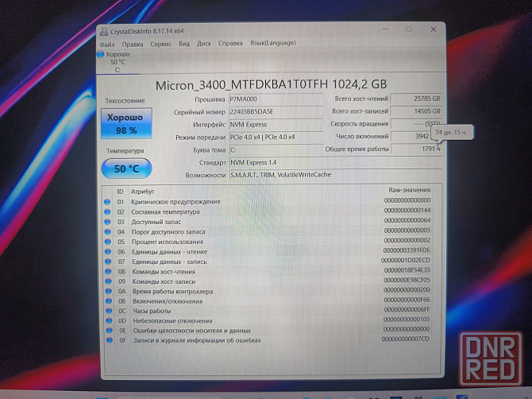The width and height of the screenshot is (532, 399).
Task: Select the Процент использования attribute text
Action: (x=168, y=242)
